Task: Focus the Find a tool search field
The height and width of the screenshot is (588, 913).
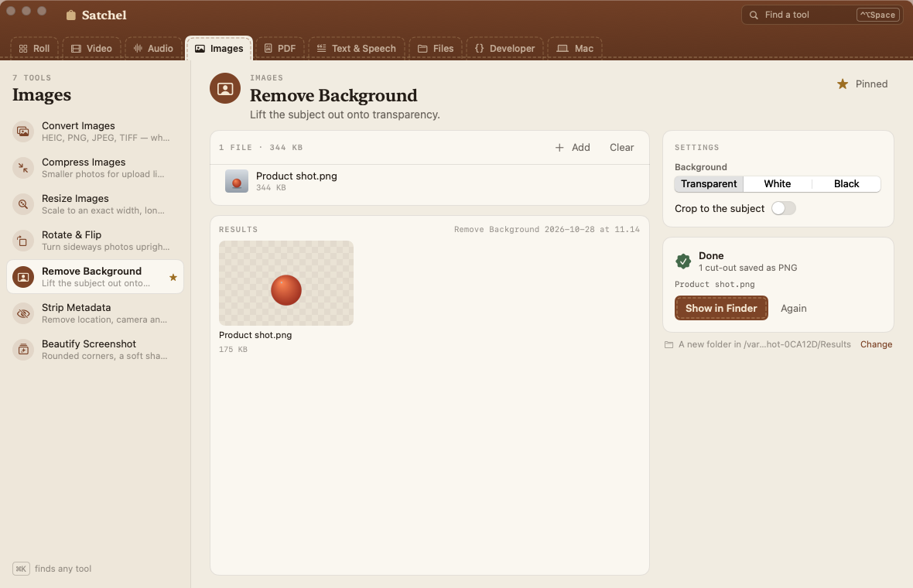Action: (822, 15)
